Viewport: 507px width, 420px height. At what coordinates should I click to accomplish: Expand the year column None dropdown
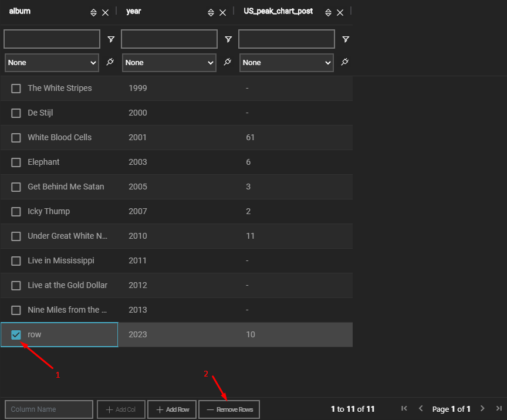[x=169, y=63]
